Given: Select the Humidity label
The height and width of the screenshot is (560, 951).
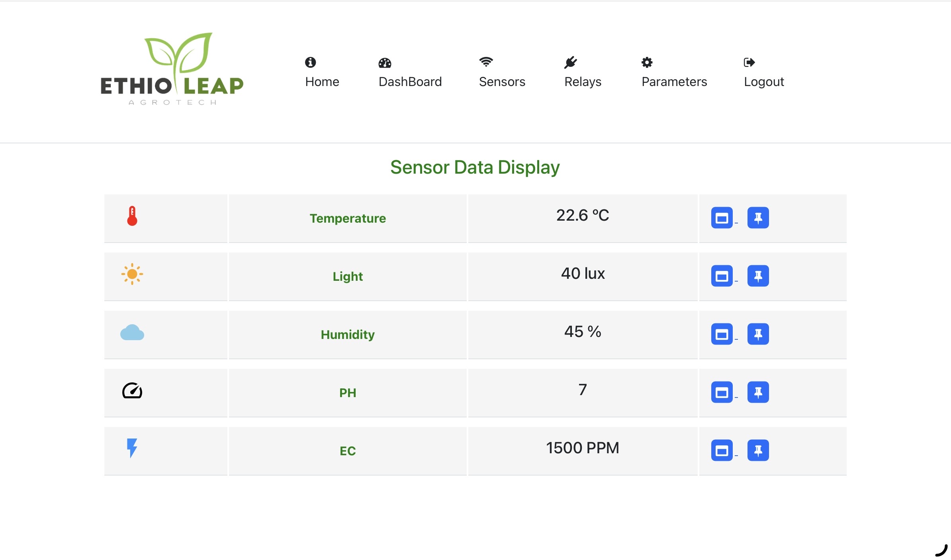Looking at the screenshot, I should [x=348, y=335].
